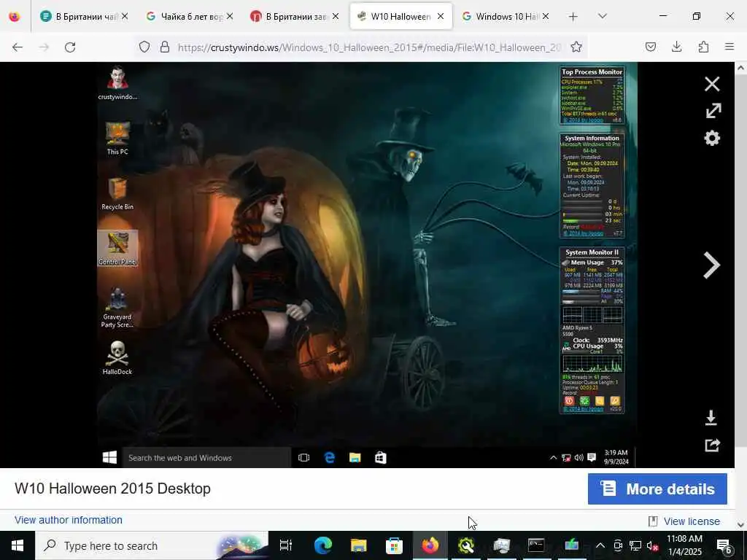This screenshot has height=560, width=747.
Task: Bookmark this page with the star icon
Action: click(576, 47)
